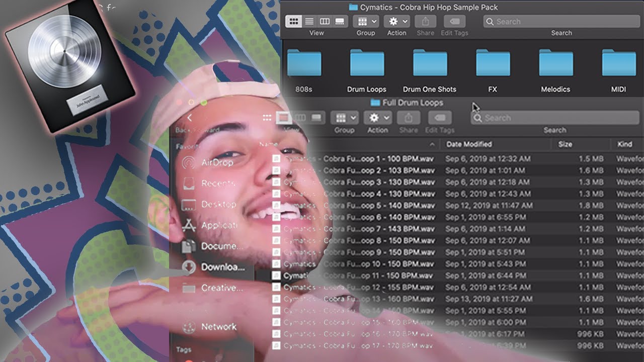Switch top Finder window to list view
This screenshot has width=644, height=362.
309,21
